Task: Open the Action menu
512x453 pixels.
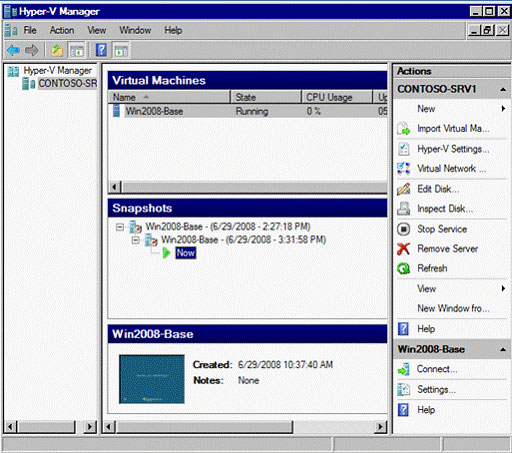Action: [62, 30]
